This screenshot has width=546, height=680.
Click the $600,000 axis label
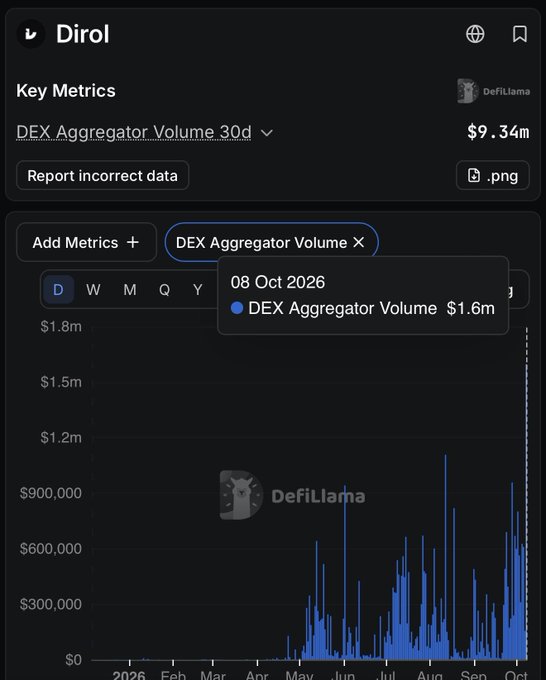click(51, 549)
